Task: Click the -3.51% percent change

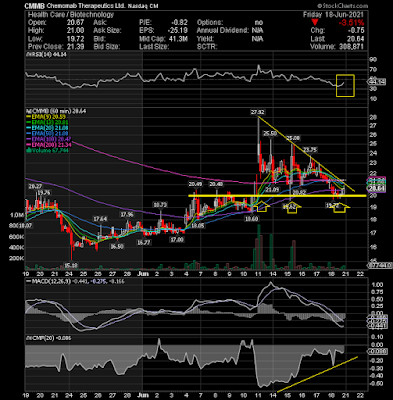Action: click(x=351, y=23)
